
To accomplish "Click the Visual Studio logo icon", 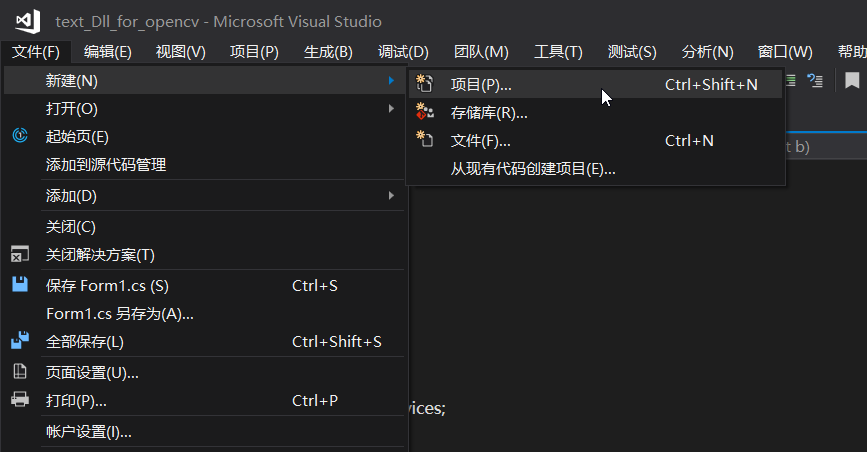I will tap(28, 22).
